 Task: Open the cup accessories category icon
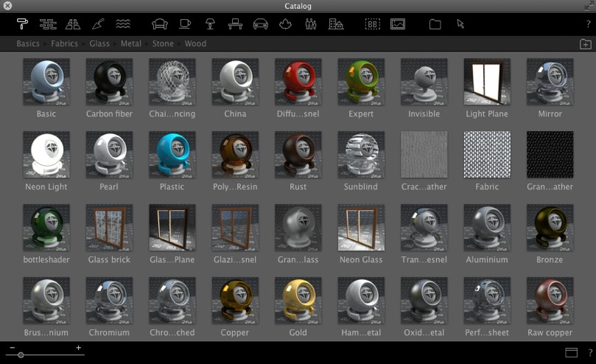click(185, 24)
